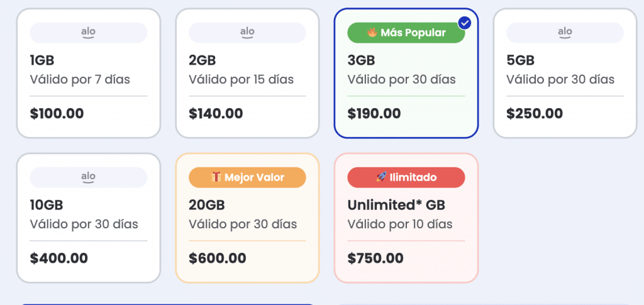The width and height of the screenshot is (644, 305).
Task: Click the $600.00 price on 20GB plan
Action: point(218,258)
